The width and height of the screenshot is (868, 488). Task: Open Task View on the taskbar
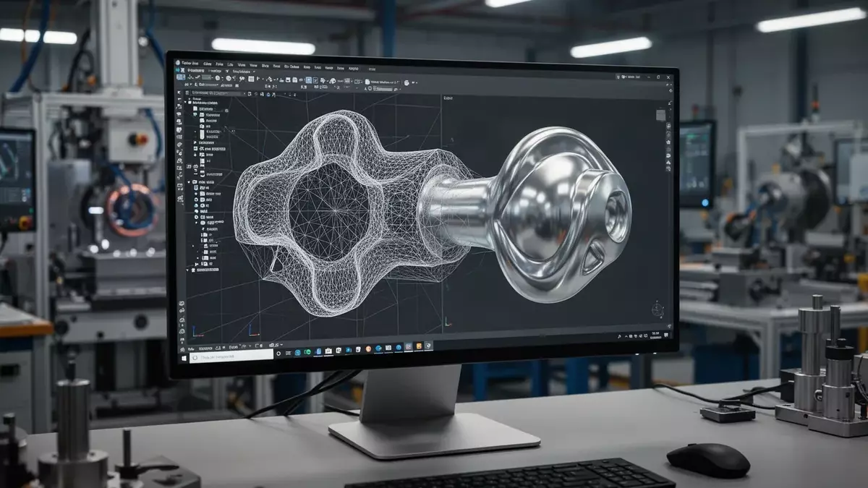coord(288,354)
